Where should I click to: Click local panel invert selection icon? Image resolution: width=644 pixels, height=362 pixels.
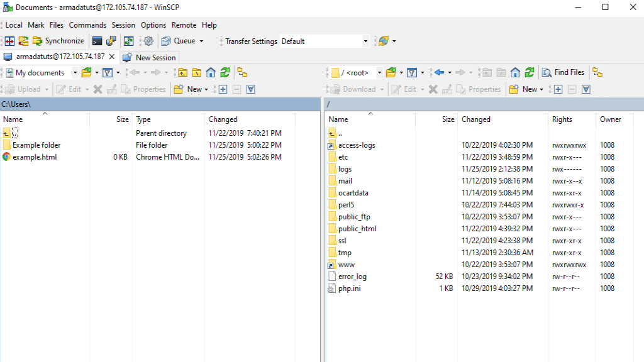[250, 89]
